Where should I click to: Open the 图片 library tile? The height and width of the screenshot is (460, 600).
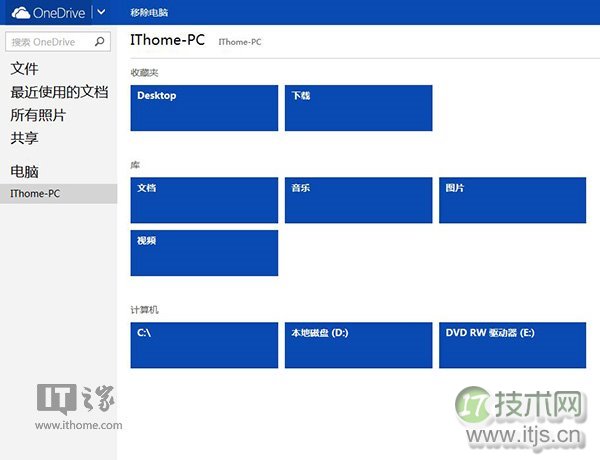[512, 200]
